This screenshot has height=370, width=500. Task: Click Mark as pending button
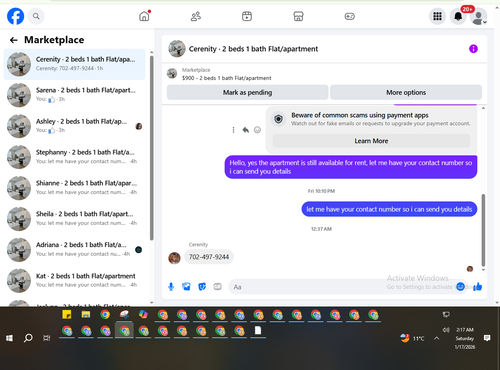tap(247, 92)
